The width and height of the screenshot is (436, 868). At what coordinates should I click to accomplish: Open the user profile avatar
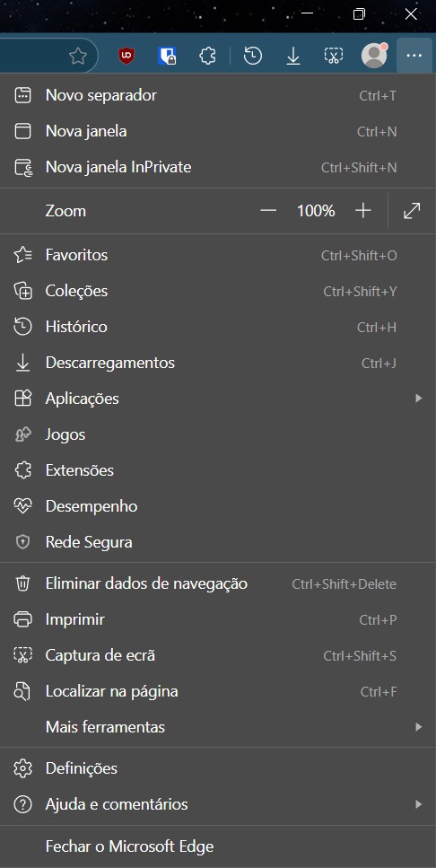pos(375,56)
